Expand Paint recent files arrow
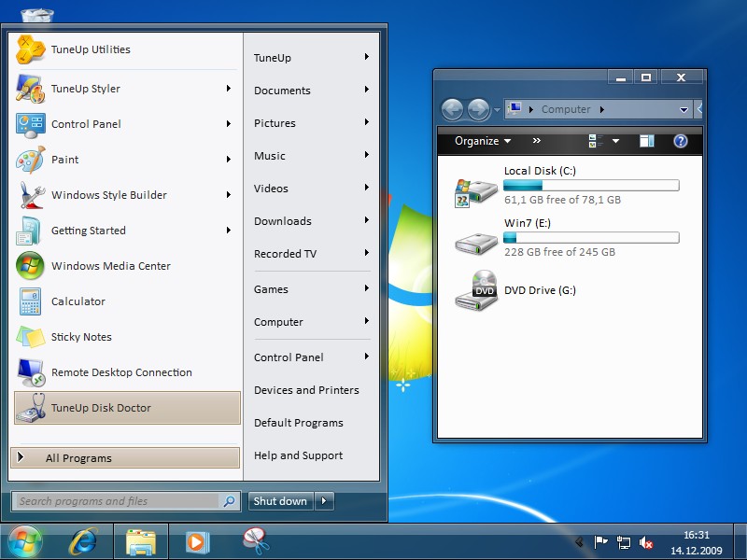Viewport: 747px width, 560px height. pyautogui.click(x=229, y=159)
